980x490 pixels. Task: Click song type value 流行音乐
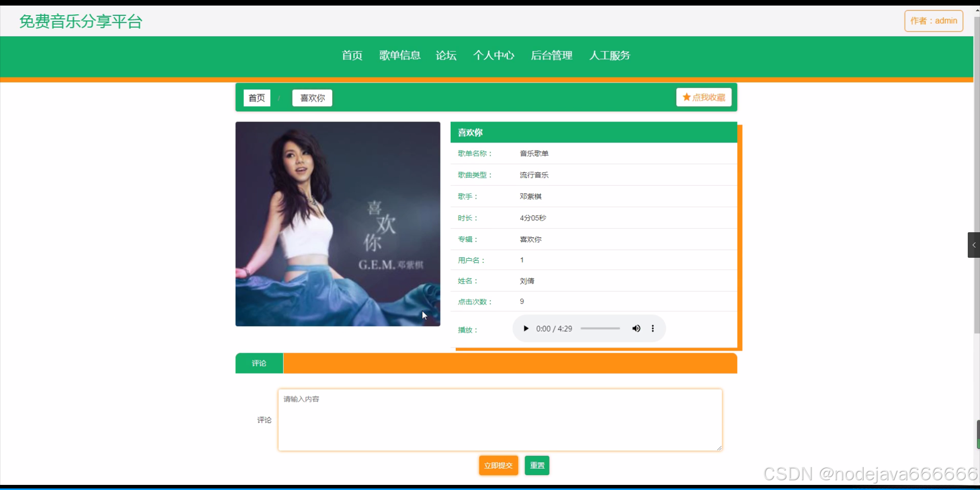tap(534, 175)
